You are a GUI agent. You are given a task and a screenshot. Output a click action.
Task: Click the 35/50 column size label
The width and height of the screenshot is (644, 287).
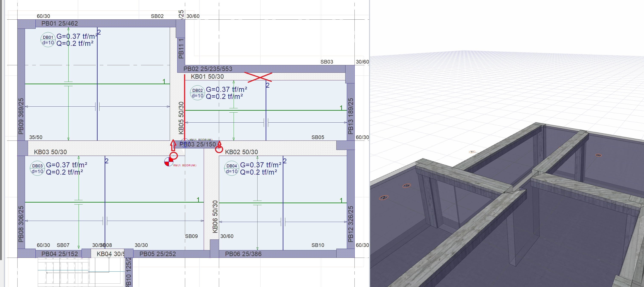tap(36, 138)
